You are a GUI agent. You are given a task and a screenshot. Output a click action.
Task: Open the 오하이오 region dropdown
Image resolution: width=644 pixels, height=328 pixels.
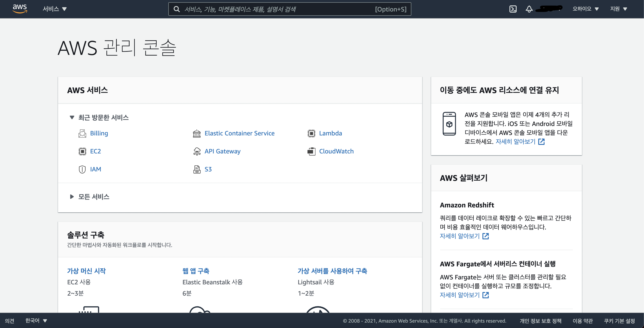click(x=585, y=9)
